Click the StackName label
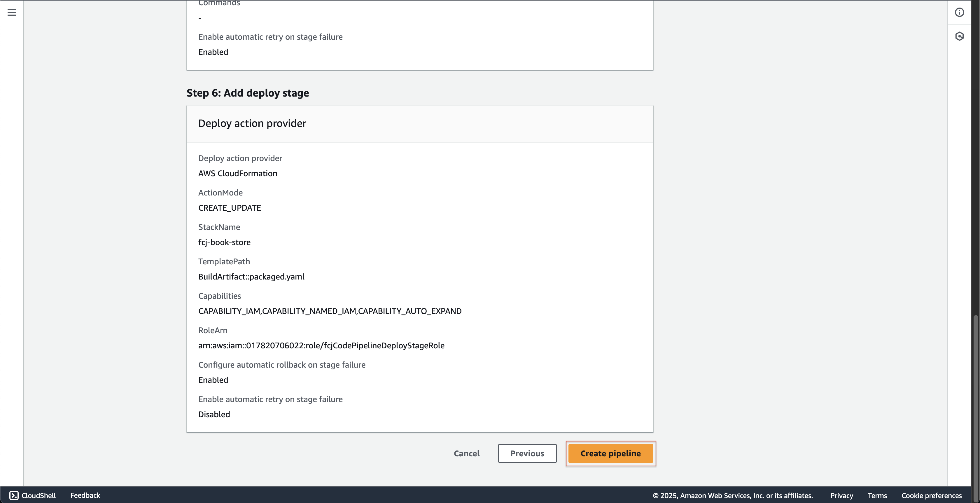Viewport: 980px width, 503px height. point(219,227)
